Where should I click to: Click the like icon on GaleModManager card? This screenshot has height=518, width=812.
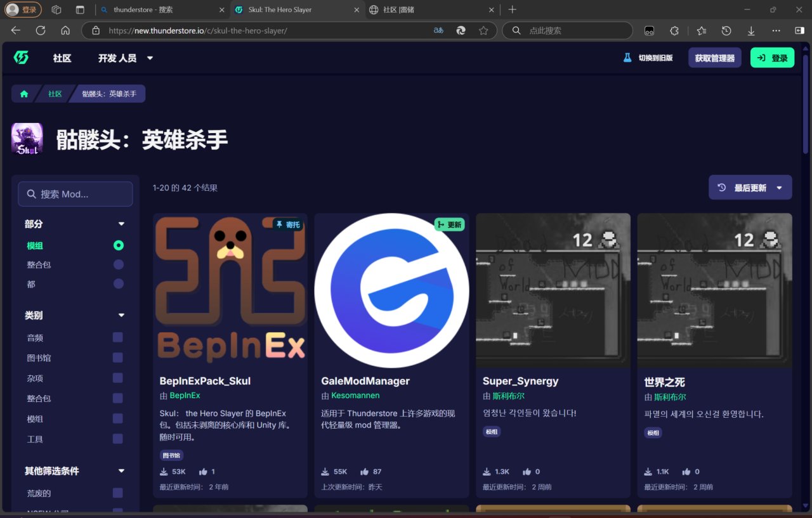pyautogui.click(x=365, y=472)
